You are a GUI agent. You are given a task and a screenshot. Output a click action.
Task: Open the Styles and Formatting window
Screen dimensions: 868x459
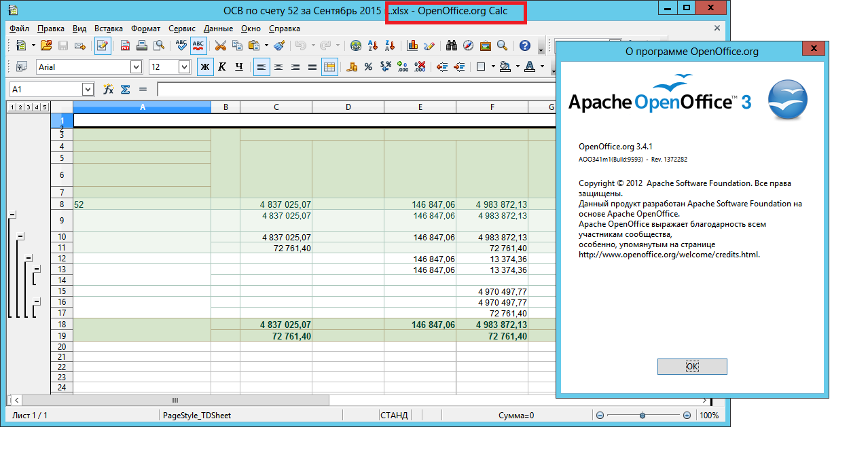[x=21, y=67]
